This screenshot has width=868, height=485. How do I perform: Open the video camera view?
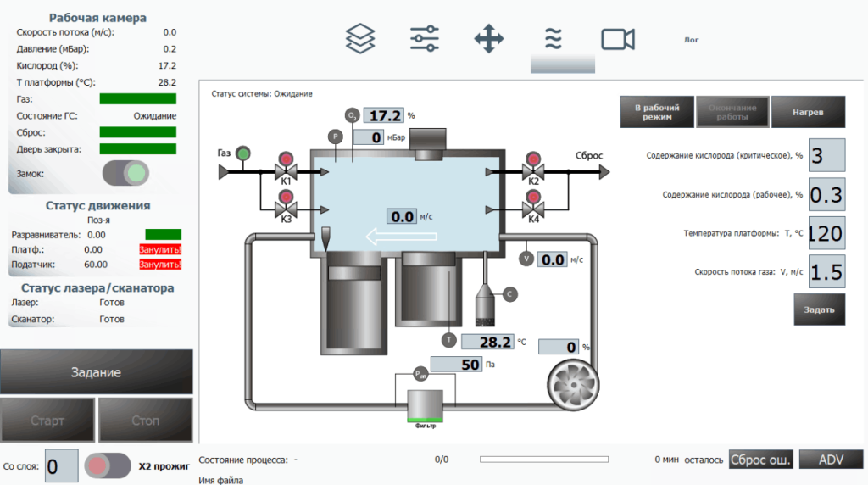(x=618, y=39)
